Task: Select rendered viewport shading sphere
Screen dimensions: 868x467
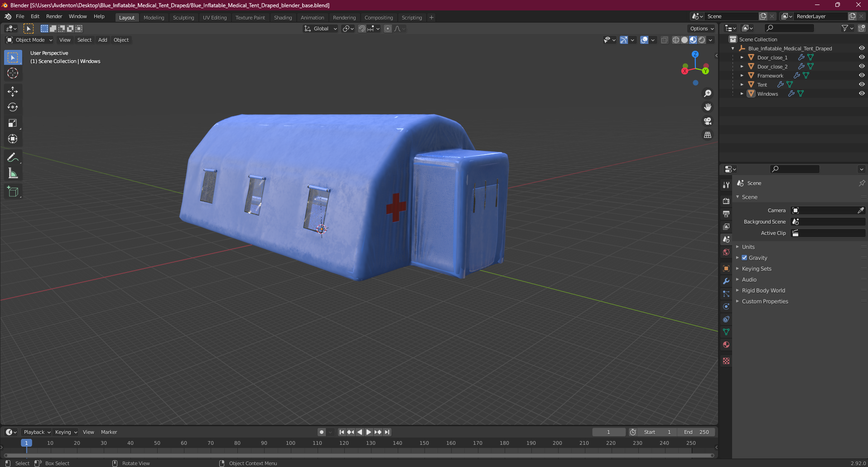Action: (x=702, y=40)
